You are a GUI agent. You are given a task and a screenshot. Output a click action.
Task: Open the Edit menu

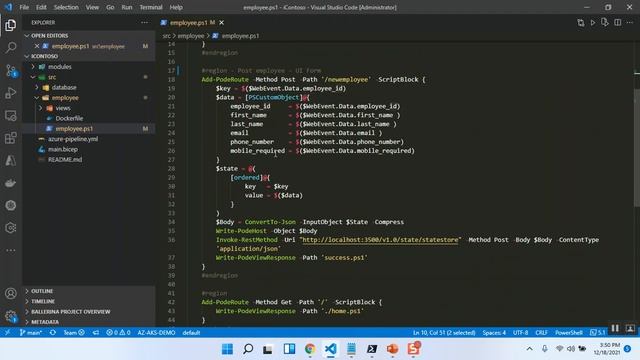pos(41,7)
